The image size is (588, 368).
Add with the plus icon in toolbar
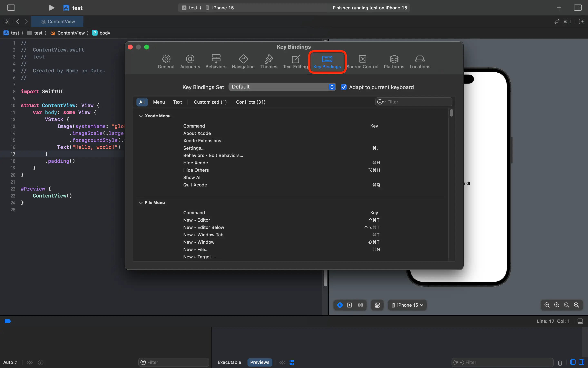[x=559, y=8]
